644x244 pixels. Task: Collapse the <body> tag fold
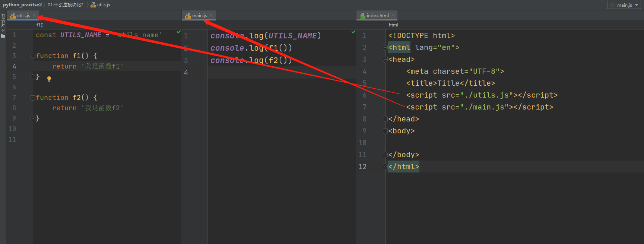(x=385, y=131)
